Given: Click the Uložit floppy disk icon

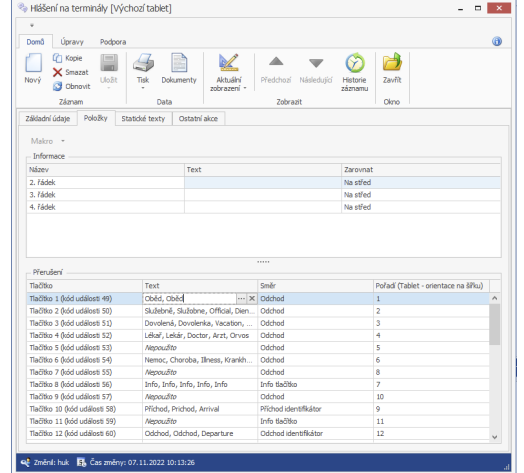Looking at the screenshot, I should (109, 63).
